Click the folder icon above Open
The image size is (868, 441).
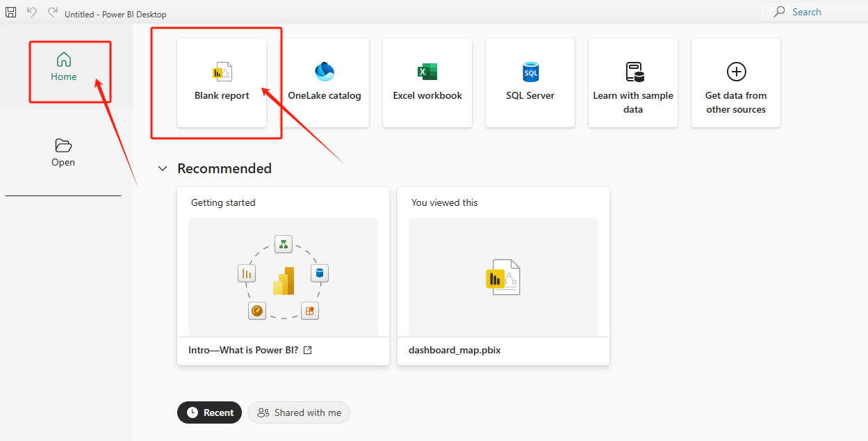(63, 145)
